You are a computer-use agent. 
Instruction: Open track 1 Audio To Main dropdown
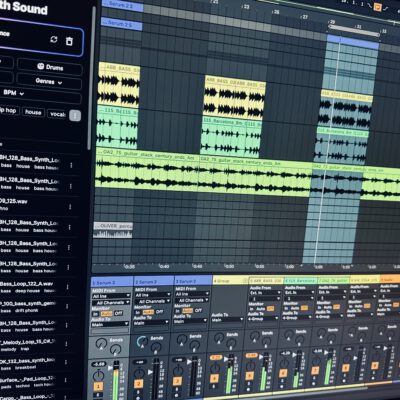pyautogui.click(x=110, y=324)
